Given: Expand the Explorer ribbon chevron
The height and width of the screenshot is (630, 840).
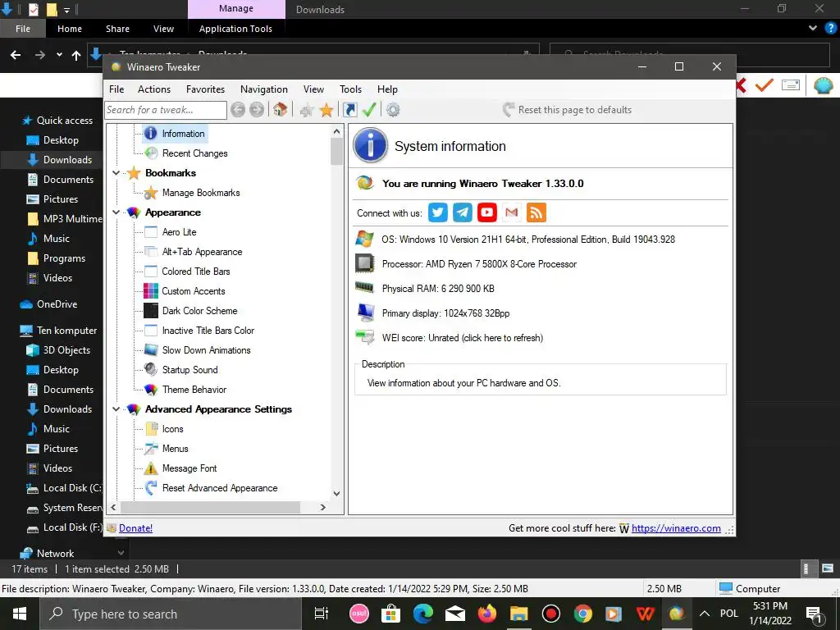Looking at the screenshot, I should click(813, 29).
